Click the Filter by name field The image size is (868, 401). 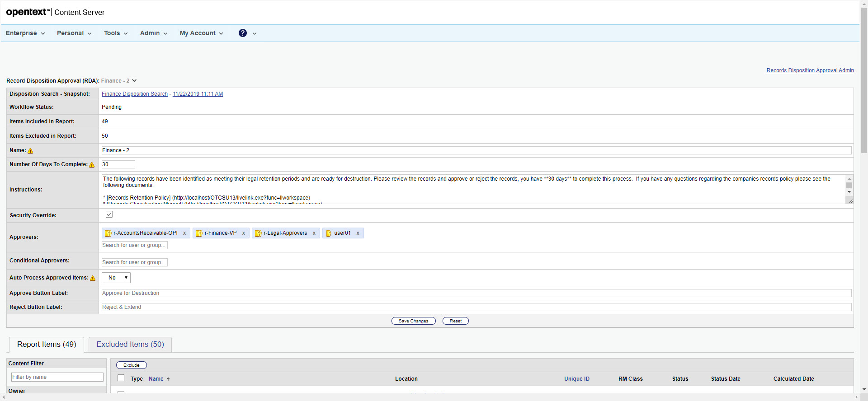(x=57, y=377)
